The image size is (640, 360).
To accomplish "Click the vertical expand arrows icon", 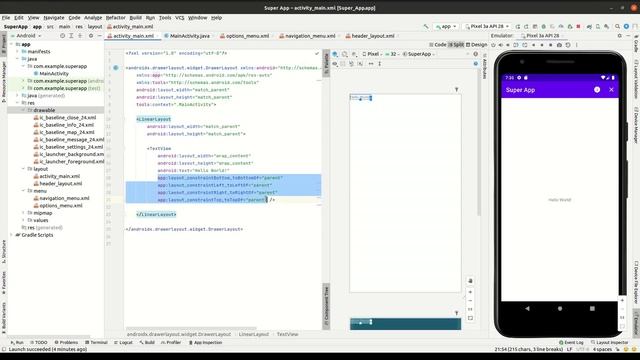I will pos(380,64).
